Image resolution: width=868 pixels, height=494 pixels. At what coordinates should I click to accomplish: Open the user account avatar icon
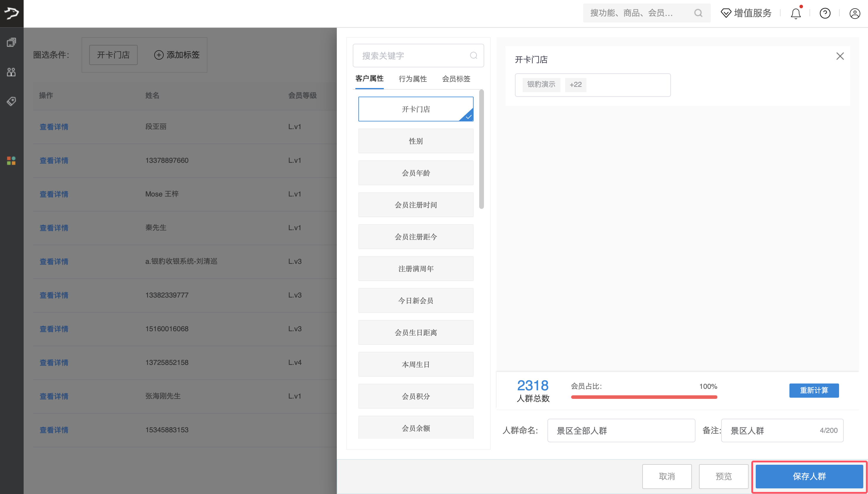[854, 13]
